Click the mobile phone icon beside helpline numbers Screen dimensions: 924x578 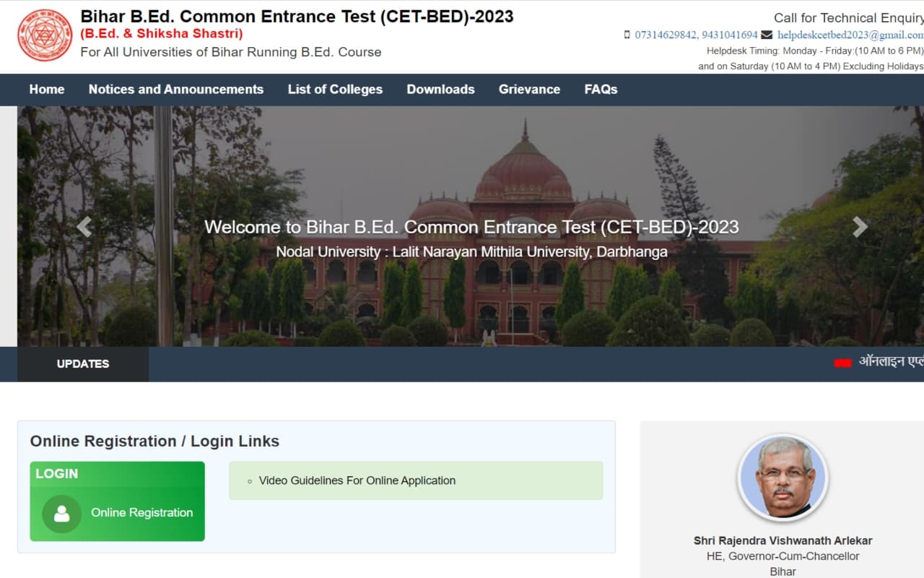point(627,34)
